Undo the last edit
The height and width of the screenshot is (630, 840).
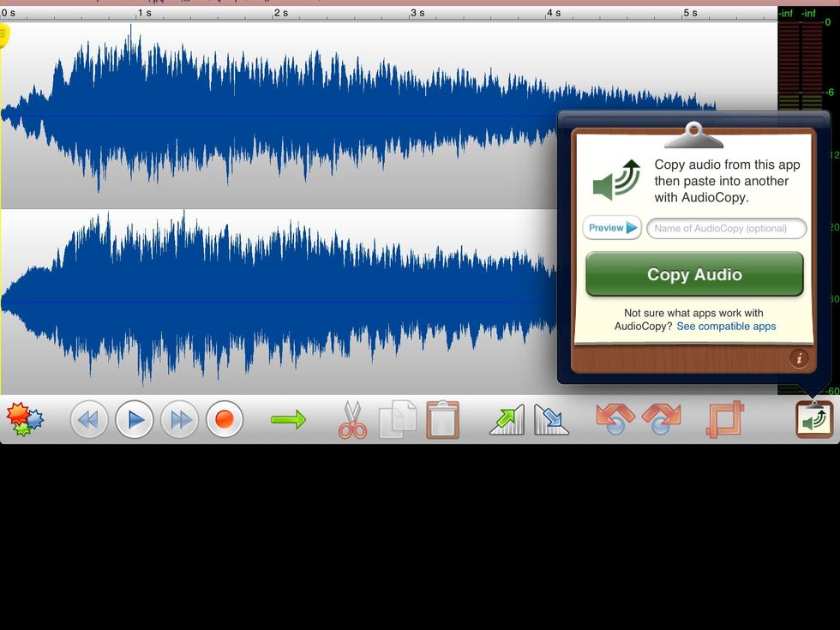pos(614,419)
